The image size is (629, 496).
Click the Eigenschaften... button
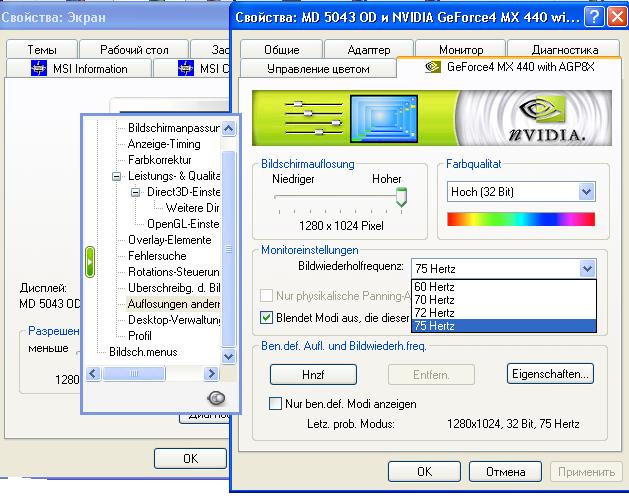tap(550, 374)
